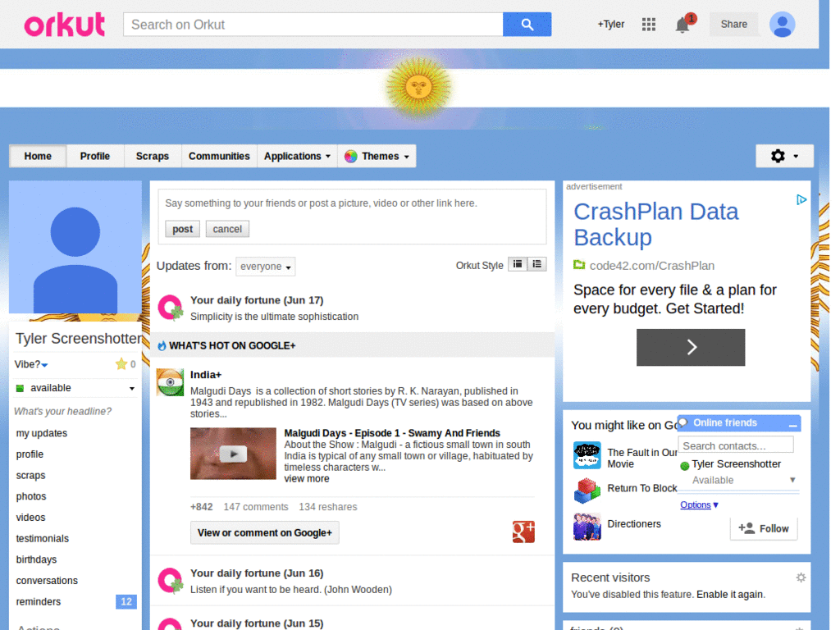Open photos in sidebar
The height and width of the screenshot is (630, 840).
click(31, 496)
